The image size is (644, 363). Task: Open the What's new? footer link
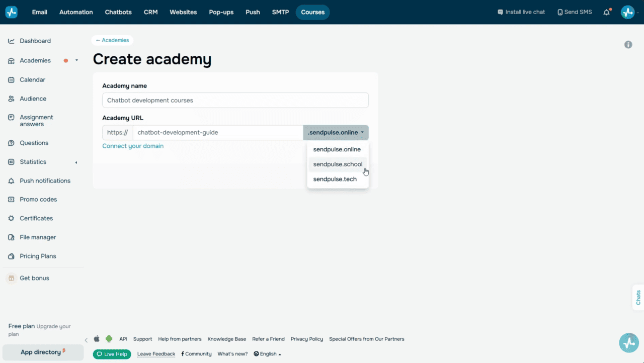click(x=232, y=354)
